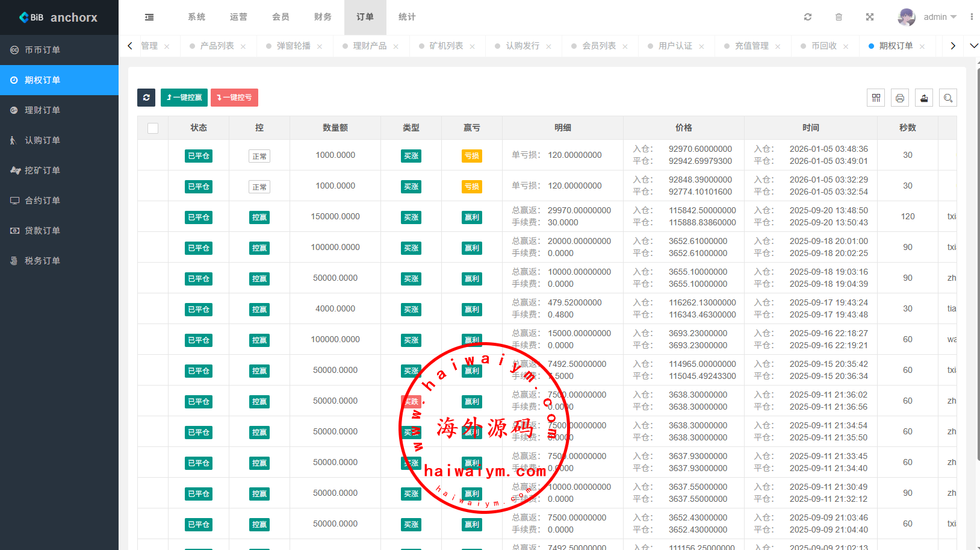980x550 pixels.
Task: Click the refresh icon in the top header
Action: 808,17
